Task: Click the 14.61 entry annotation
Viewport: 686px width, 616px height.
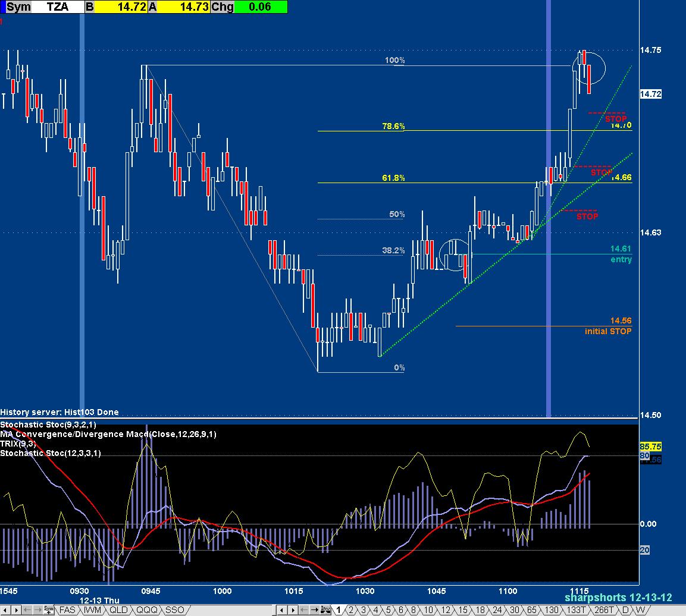Action: click(x=621, y=254)
